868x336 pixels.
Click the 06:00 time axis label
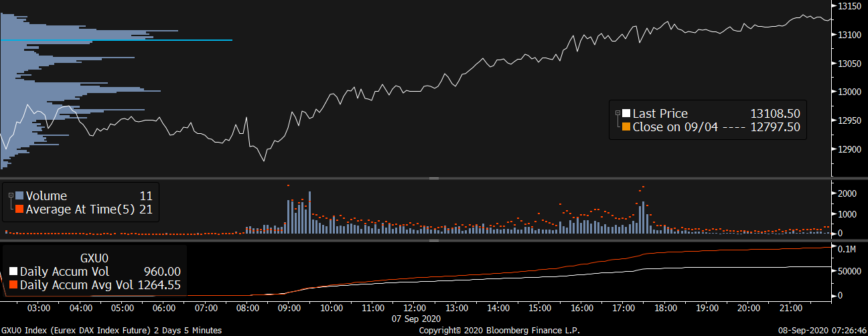[x=165, y=309]
